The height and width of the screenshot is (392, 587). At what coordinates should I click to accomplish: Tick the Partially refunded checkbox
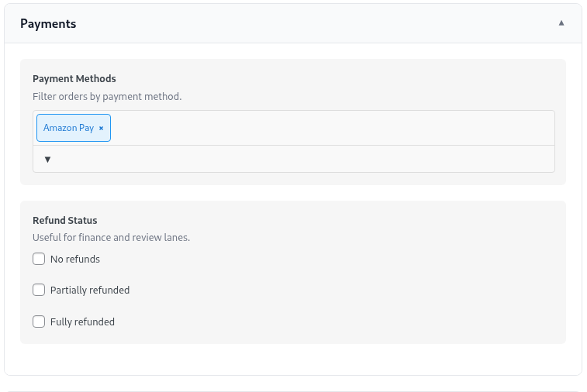[39, 291]
